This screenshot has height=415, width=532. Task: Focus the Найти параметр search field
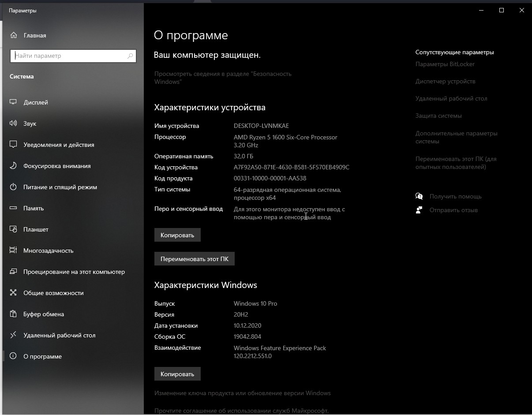point(73,56)
